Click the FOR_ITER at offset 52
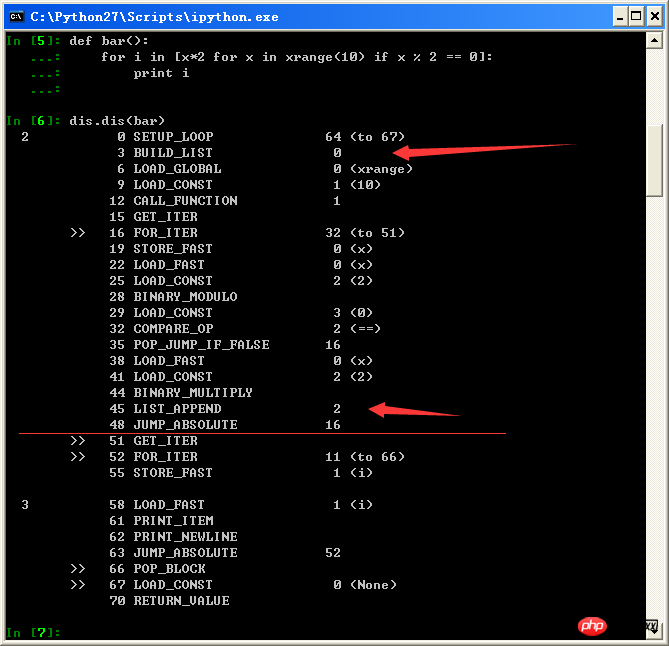 [165, 457]
